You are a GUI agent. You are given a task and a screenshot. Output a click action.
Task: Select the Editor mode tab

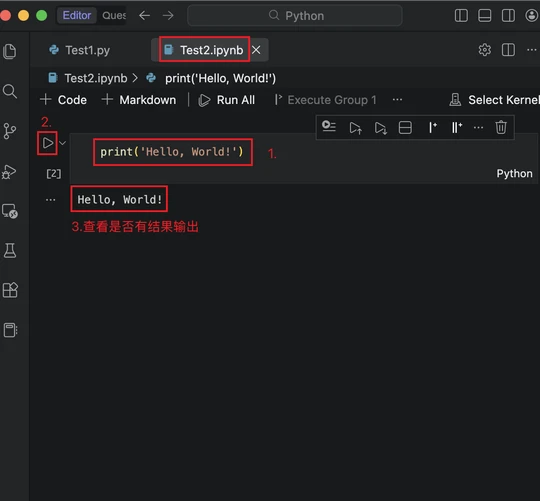pos(77,15)
